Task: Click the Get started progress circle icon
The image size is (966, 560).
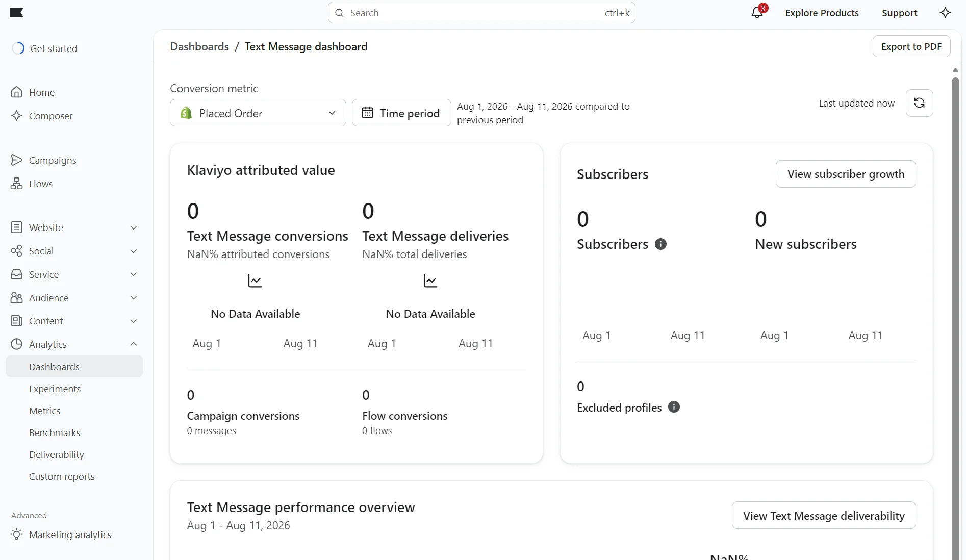Action: pos(18,48)
